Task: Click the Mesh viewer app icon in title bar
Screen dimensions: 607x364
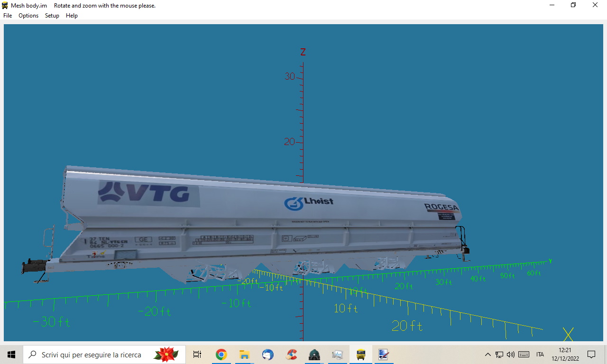Action: coord(5,5)
